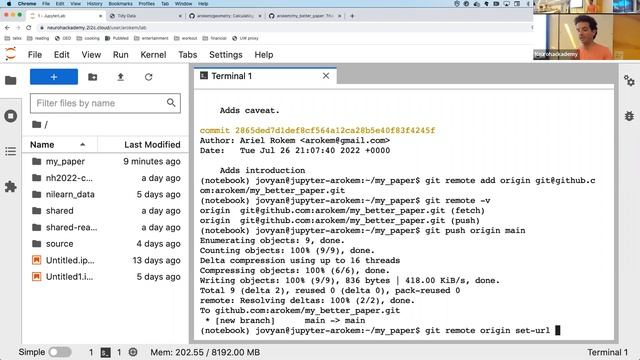Click the kernel status icon in status bar

[x=133, y=352]
